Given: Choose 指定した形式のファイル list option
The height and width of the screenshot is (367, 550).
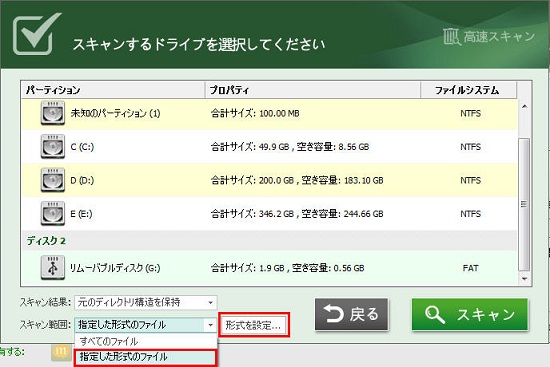Looking at the screenshot, I should point(146,357).
